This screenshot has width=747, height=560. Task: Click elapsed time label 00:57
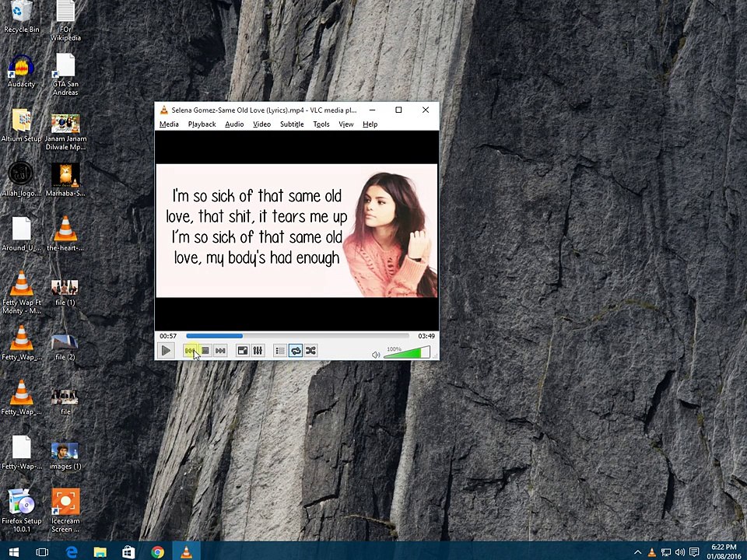point(168,336)
